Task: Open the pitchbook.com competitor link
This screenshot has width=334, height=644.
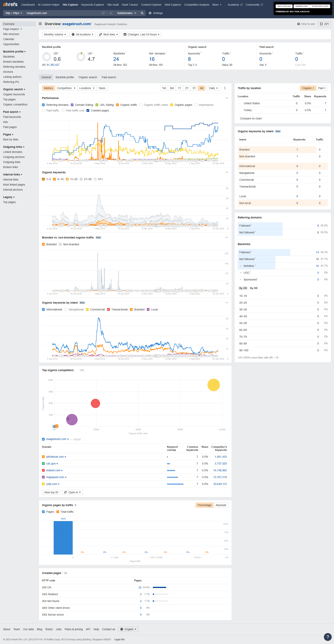Action: 55,457
